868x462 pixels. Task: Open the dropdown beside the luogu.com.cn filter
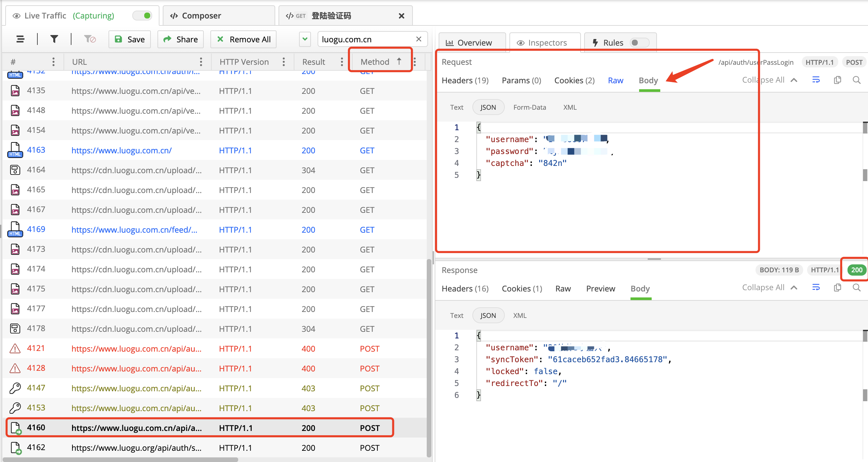click(305, 39)
